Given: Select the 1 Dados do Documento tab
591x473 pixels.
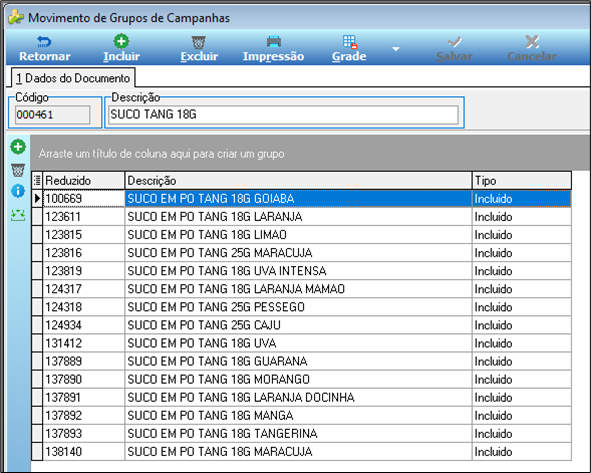Looking at the screenshot, I should coord(73,78).
